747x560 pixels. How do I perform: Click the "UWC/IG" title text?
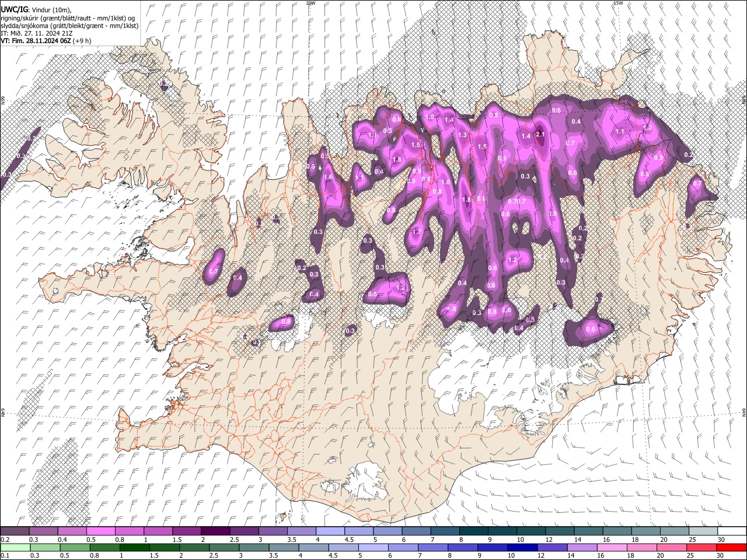pyautogui.click(x=13, y=10)
